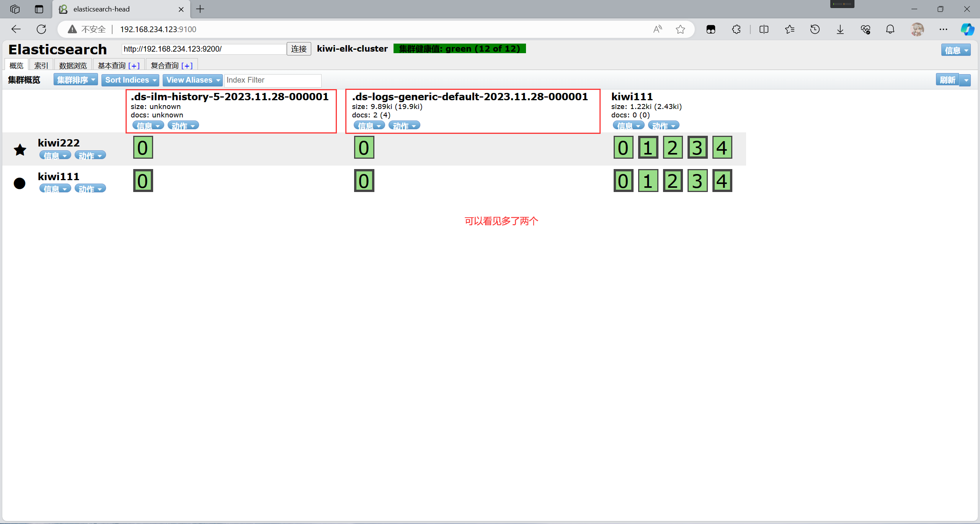Open the browser history icon

pos(815,29)
